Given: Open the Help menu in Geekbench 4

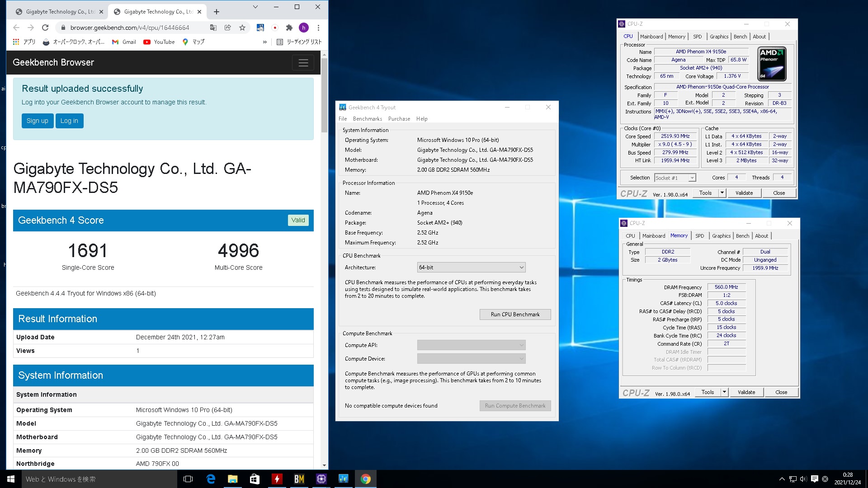Looking at the screenshot, I should 422,119.
